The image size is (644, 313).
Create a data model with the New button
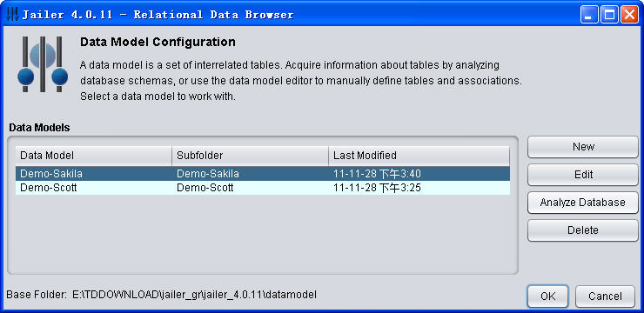point(583,147)
